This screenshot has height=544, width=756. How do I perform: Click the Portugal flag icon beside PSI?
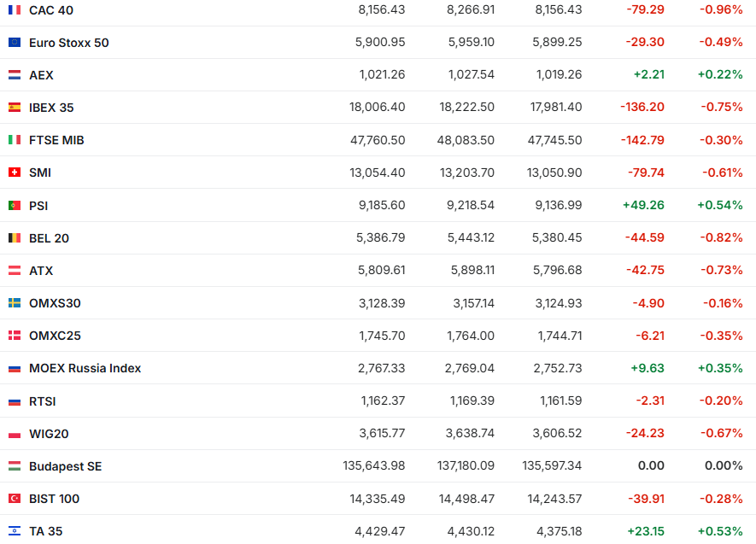[x=15, y=206]
